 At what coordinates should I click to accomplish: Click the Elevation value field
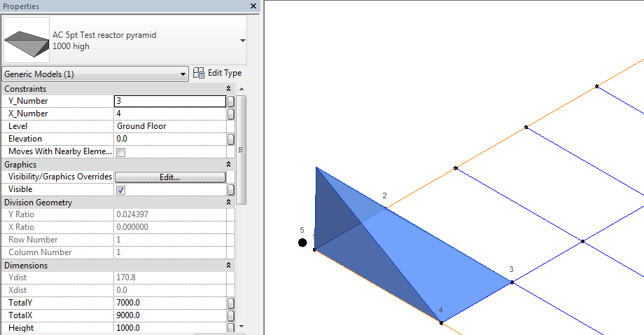(x=170, y=139)
